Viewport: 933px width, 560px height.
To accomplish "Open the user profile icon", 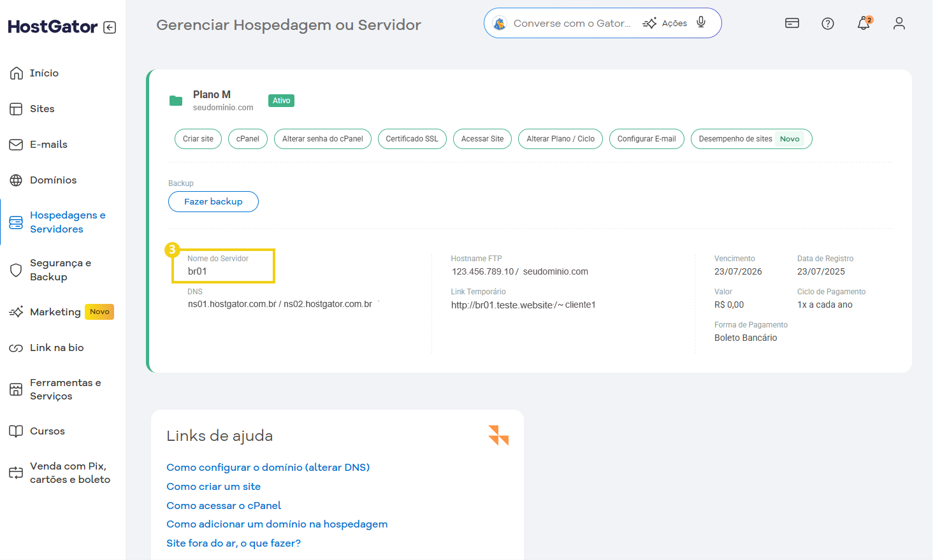I will 899,23.
